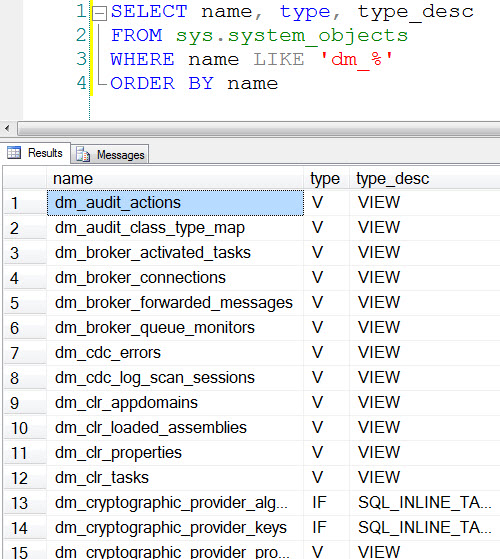500x559 pixels.
Task: Open the Messages tab
Action: tap(110, 154)
